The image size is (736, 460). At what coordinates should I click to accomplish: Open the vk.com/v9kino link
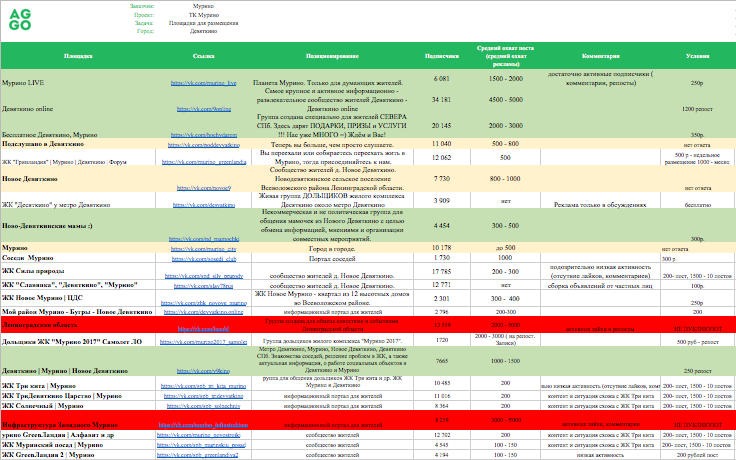(x=204, y=371)
